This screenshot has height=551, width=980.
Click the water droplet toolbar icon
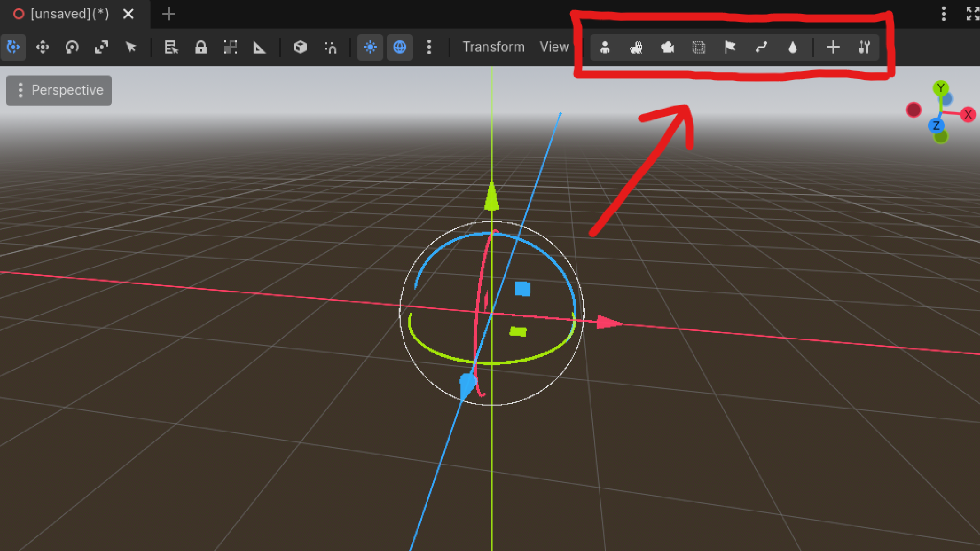(x=793, y=47)
